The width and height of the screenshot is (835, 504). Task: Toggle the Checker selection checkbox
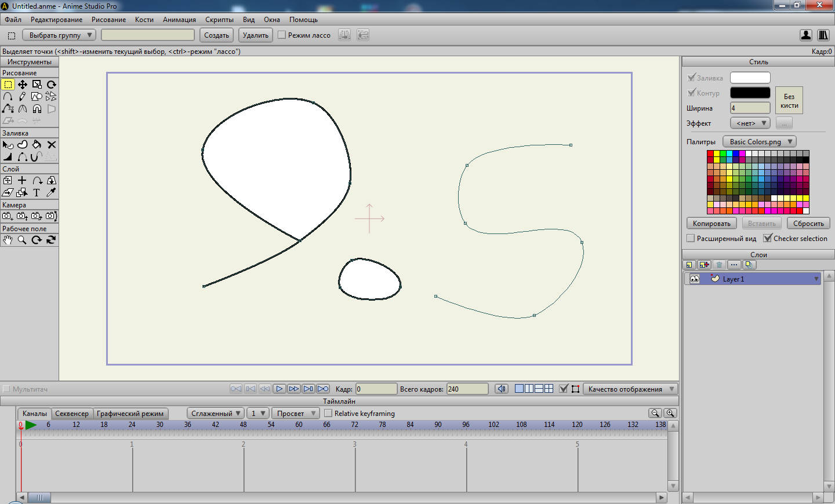click(x=768, y=238)
